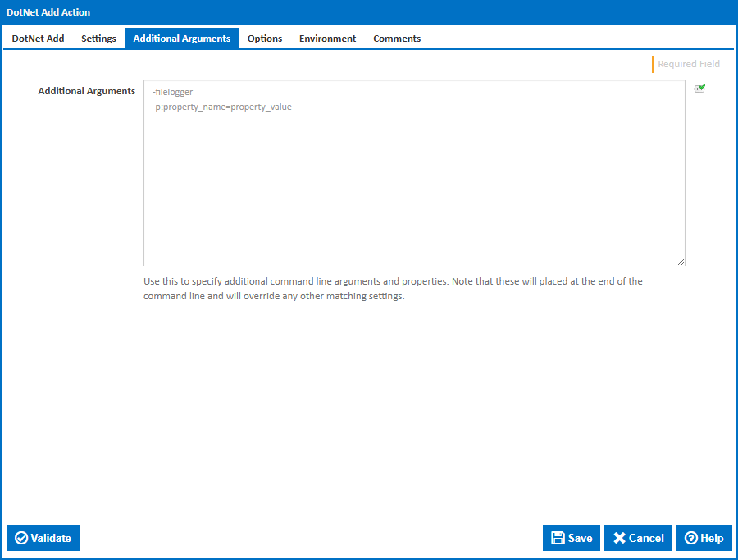Open the Comments tab
The height and width of the screenshot is (560, 738).
tap(396, 38)
